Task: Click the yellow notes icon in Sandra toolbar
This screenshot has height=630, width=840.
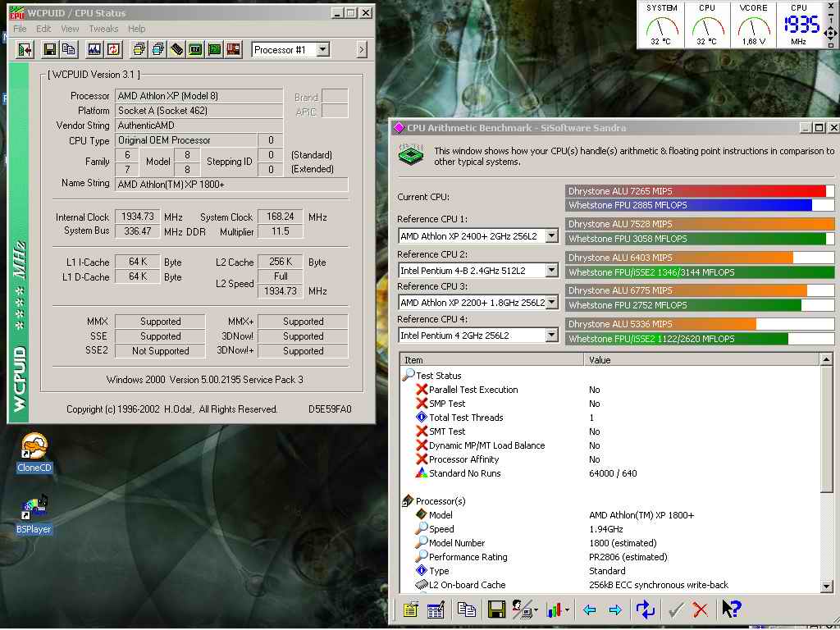Action: [x=411, y=609]
